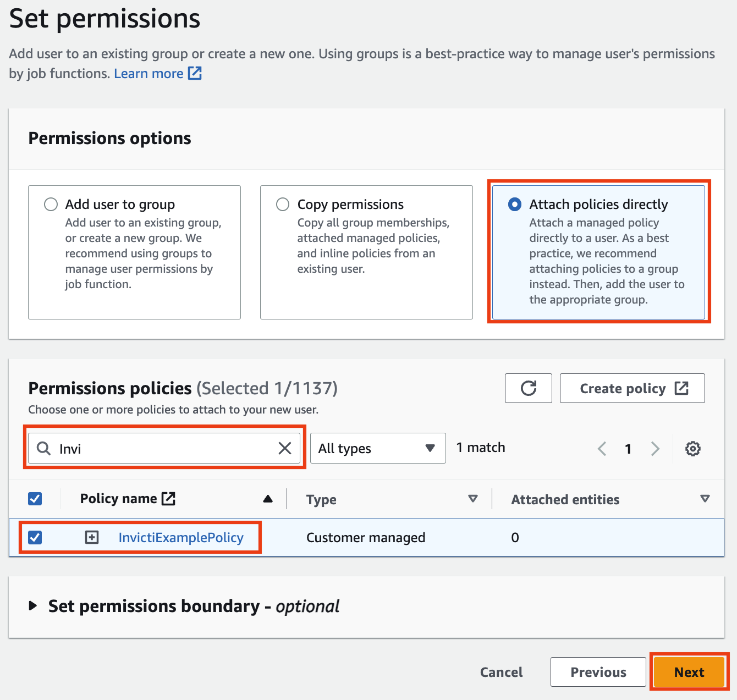The height and width of the screenshot is (700, 737).
Task: Expand the Set permissions boundary section
Action: [x=33, y=606]
